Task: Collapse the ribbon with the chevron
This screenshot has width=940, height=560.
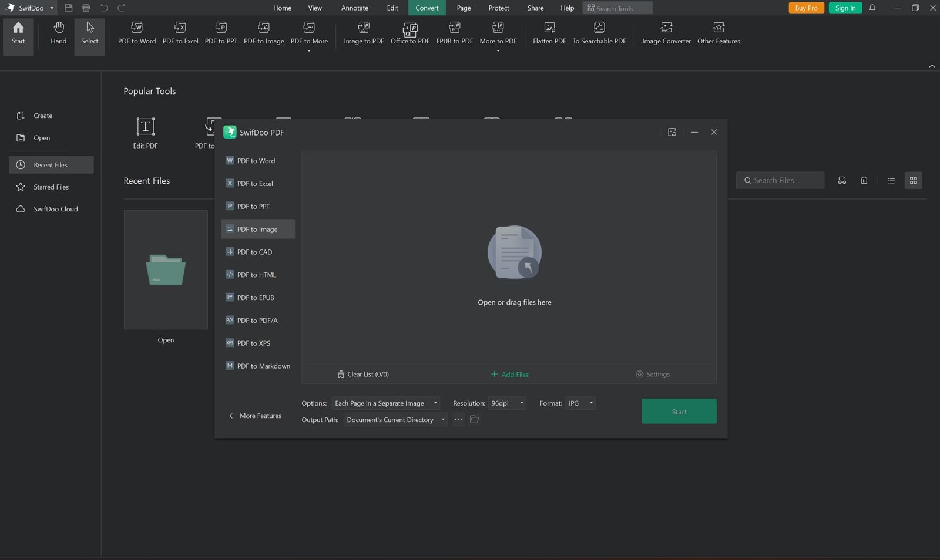Action: point(931,66)
